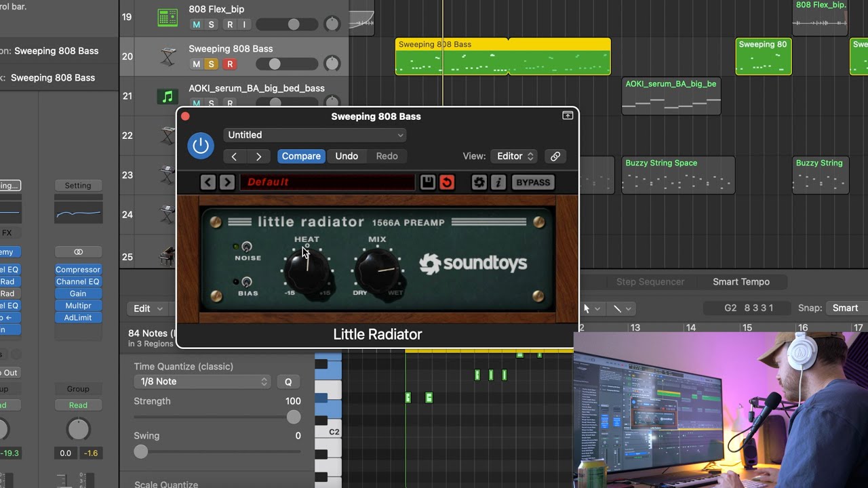This screenshot has width=868, height=488.
Task: Click the Compare button
Action: [x=301, y=157]
